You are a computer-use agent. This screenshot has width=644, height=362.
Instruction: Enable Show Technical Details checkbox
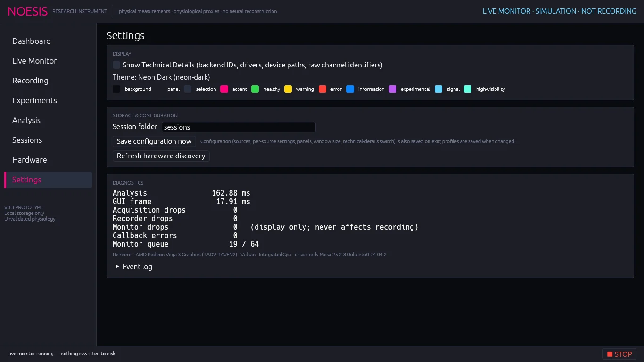pos(116,65)
